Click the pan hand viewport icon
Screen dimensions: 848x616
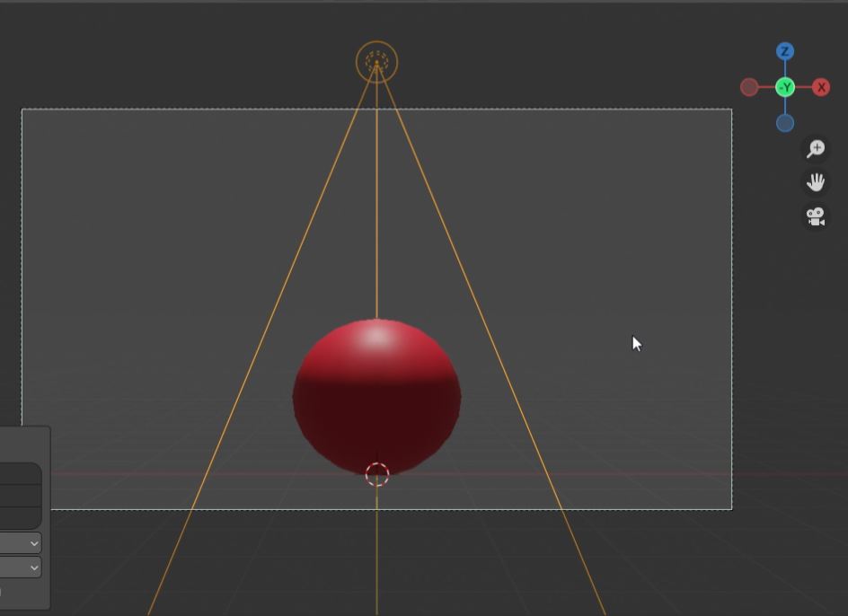tap(816, 183)
